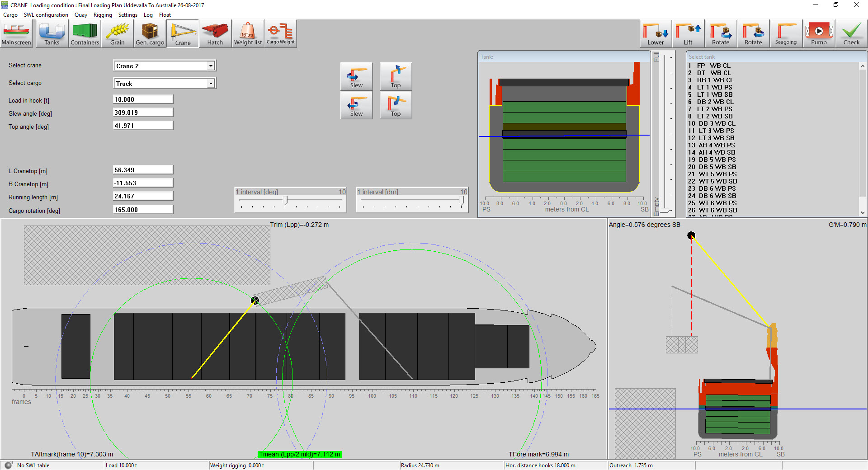The image size is (868, 470).
Task: Click the Tmean green status label
Action: [299, 454]
